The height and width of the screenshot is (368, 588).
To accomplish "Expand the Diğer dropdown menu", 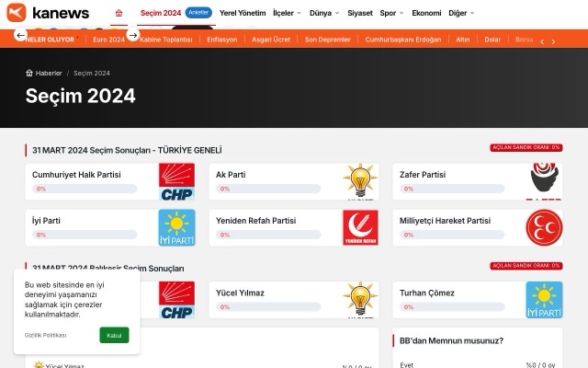I will [x=461, y=13].
